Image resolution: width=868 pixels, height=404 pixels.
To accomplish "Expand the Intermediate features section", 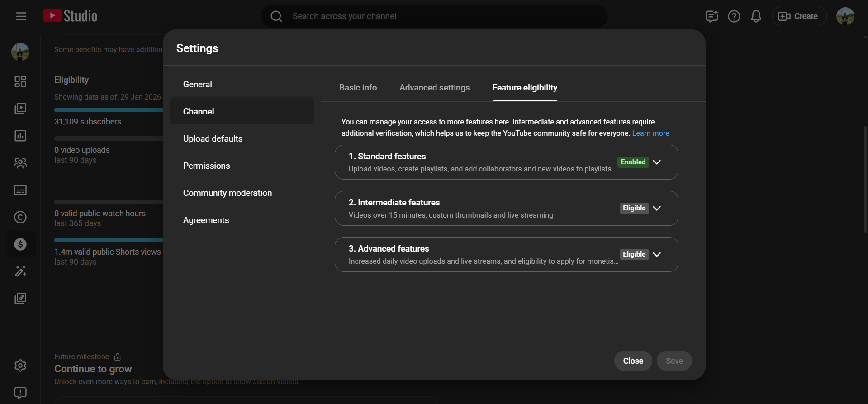I will click(657, 208).
